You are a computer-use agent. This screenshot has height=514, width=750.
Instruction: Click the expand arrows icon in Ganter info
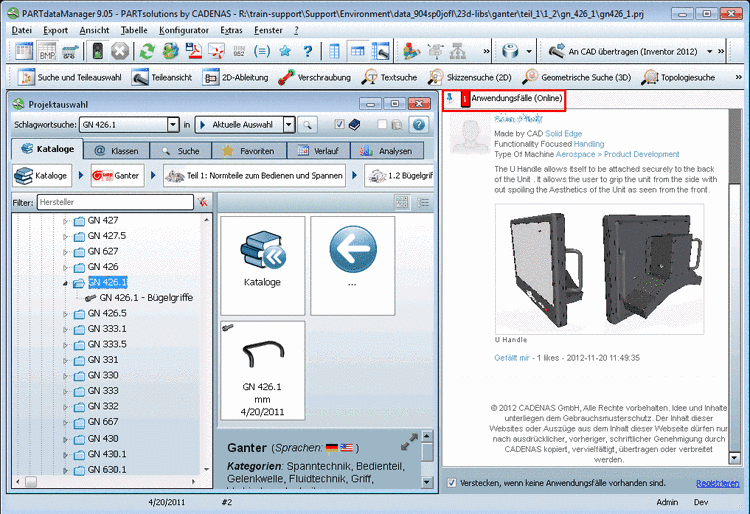click(409, 442)
